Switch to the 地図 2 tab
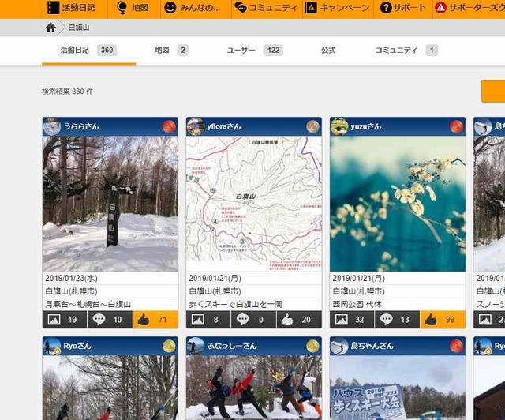The width and height of the screenshot is (505, 420). coord(172,51)
